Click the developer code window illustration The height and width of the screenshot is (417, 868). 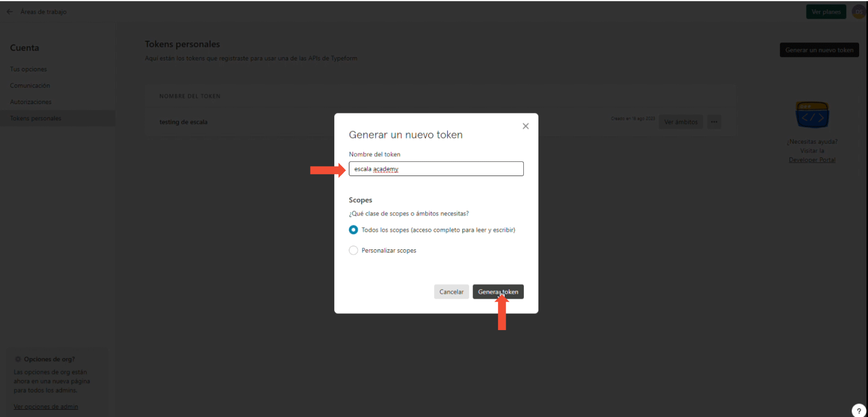click(812, 115)
